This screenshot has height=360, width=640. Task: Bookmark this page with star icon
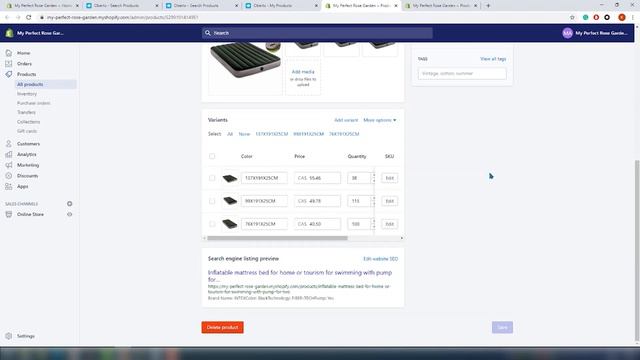point(572,17)
